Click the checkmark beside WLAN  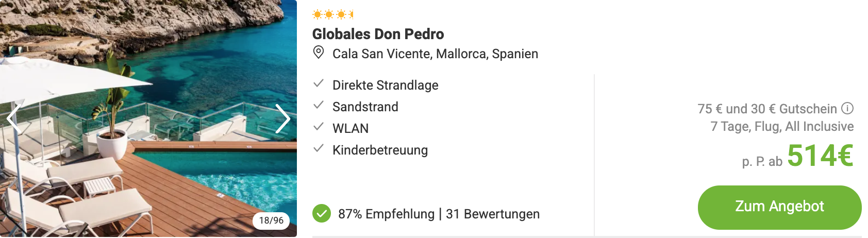[319, 127]
